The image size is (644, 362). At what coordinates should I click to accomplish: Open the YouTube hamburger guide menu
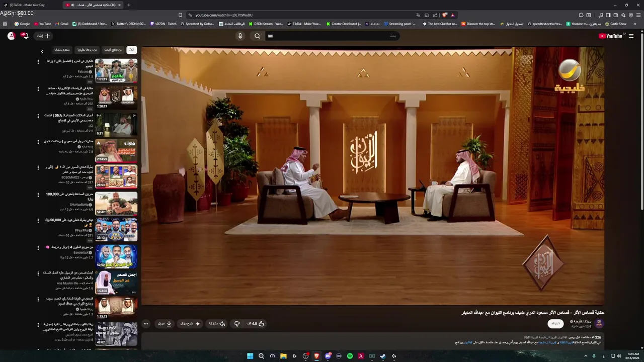[x=631, y=36]
